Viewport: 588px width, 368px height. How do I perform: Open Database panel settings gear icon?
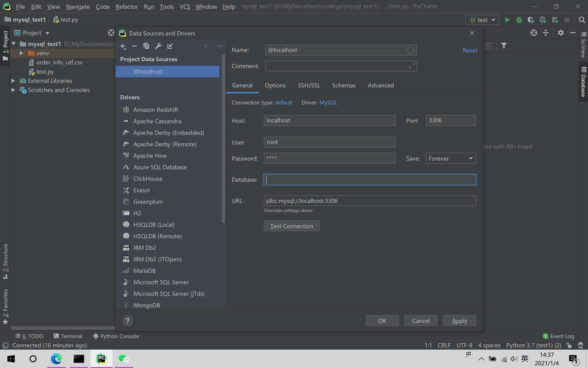click(x=561, y=33)
